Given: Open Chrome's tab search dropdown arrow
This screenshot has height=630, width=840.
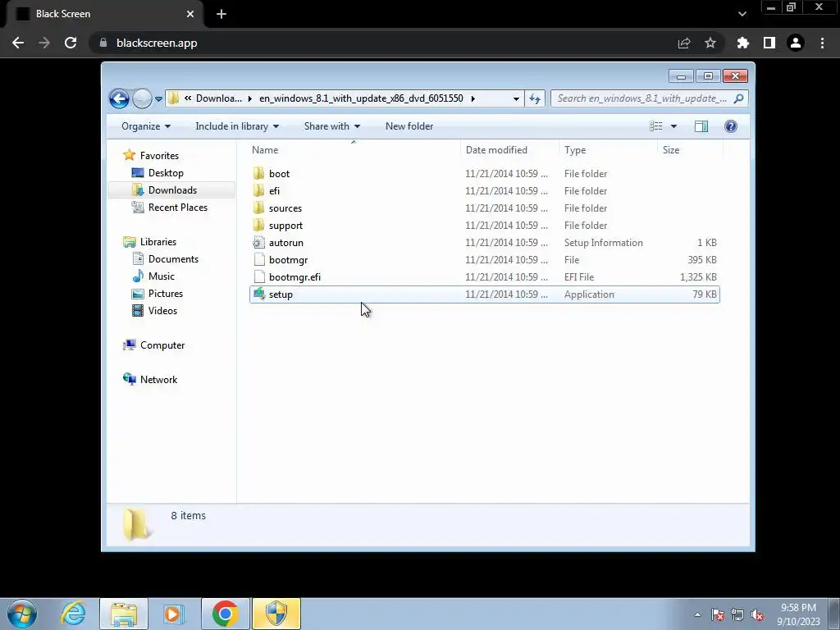Looking at the screenshot, I should coord(742,14).
